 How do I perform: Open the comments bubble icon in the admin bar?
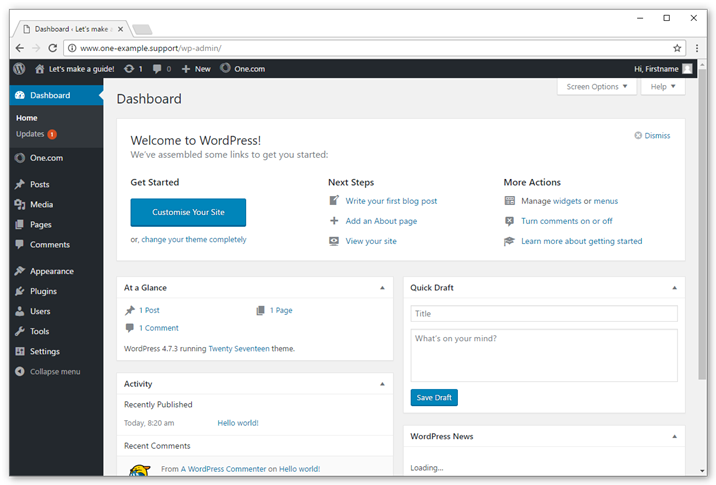pyautogui.click(x=157, y=69)
